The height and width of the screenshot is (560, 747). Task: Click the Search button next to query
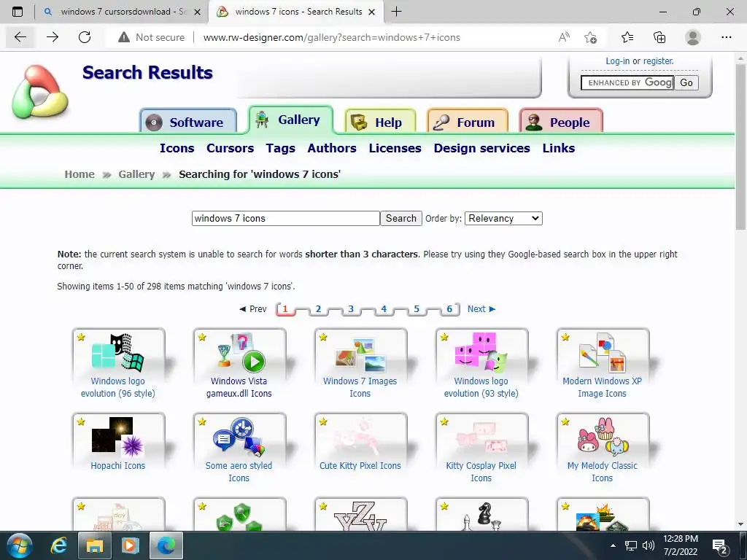[400, 218]
